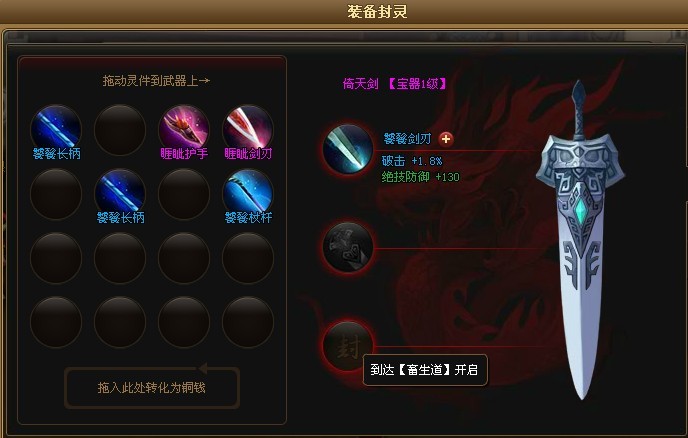The height and width of the screenshot is (438, 688).
Task: Click the 到达【畜生道】开启 tooltip
Action: point(425,370)
